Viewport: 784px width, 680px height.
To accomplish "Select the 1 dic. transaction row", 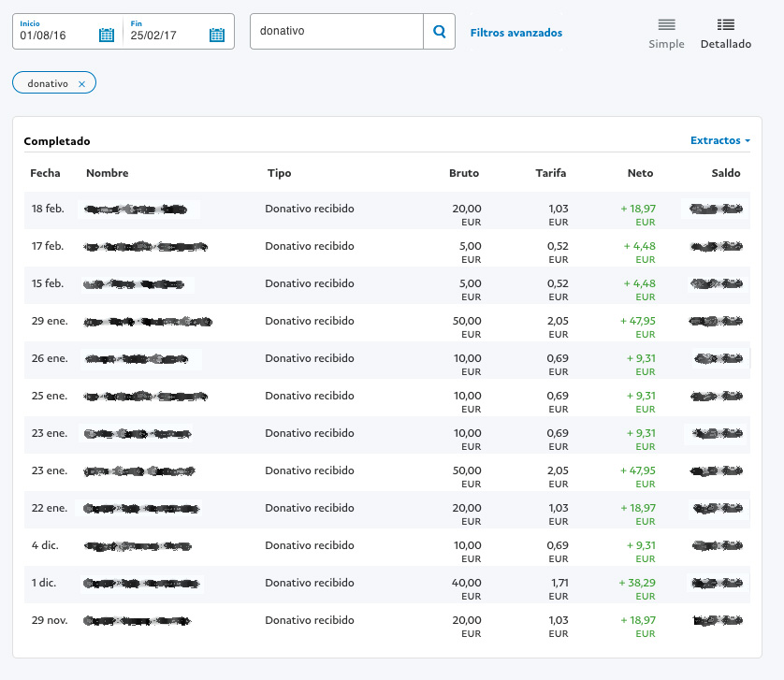I will coord(310,583).
